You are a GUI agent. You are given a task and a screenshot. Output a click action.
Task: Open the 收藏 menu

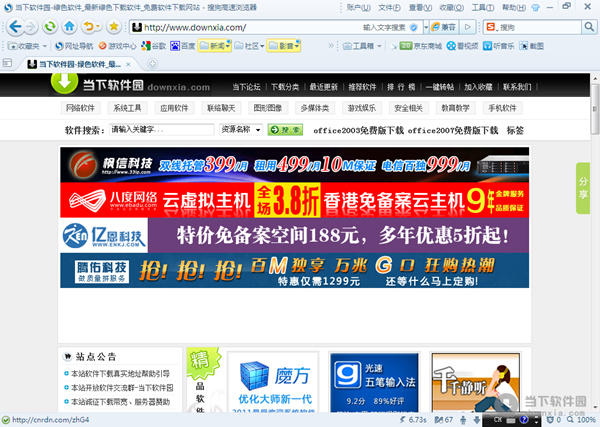452,8
